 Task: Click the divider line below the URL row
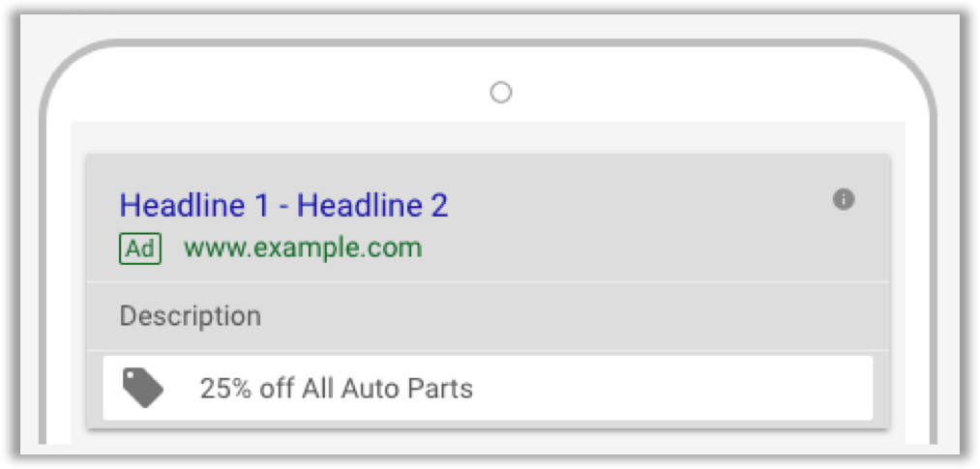pyautogui.click(x=488, y=281)
